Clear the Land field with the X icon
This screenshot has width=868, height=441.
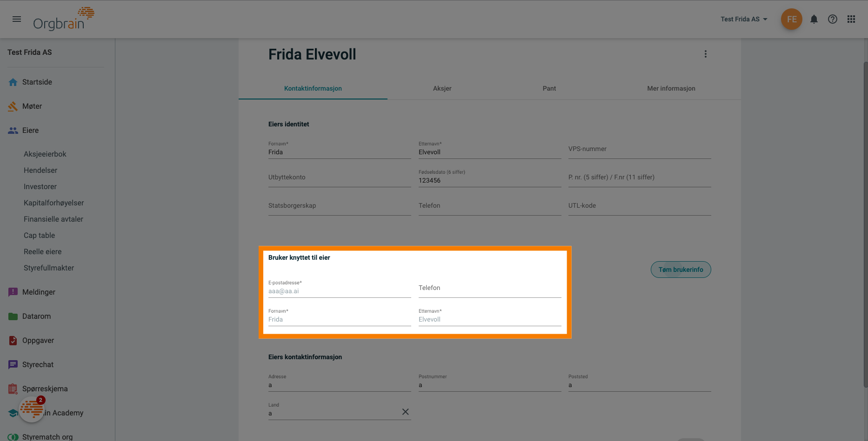tap(406, 412)
